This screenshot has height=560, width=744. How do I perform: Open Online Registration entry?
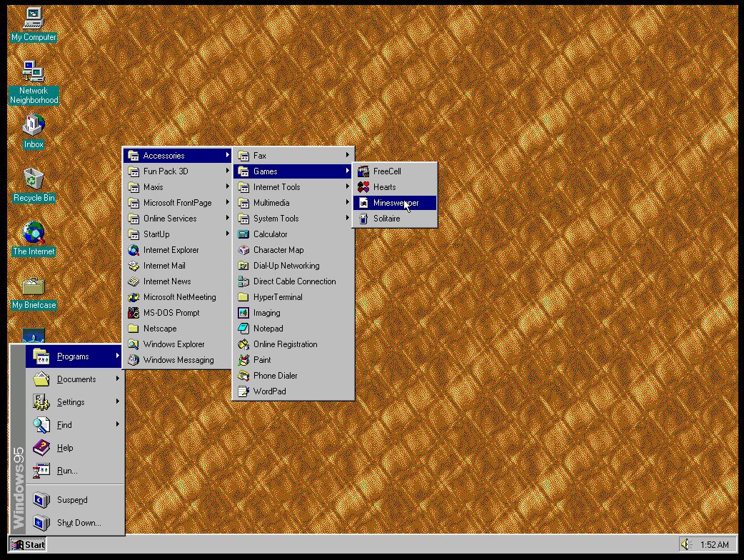293,344
